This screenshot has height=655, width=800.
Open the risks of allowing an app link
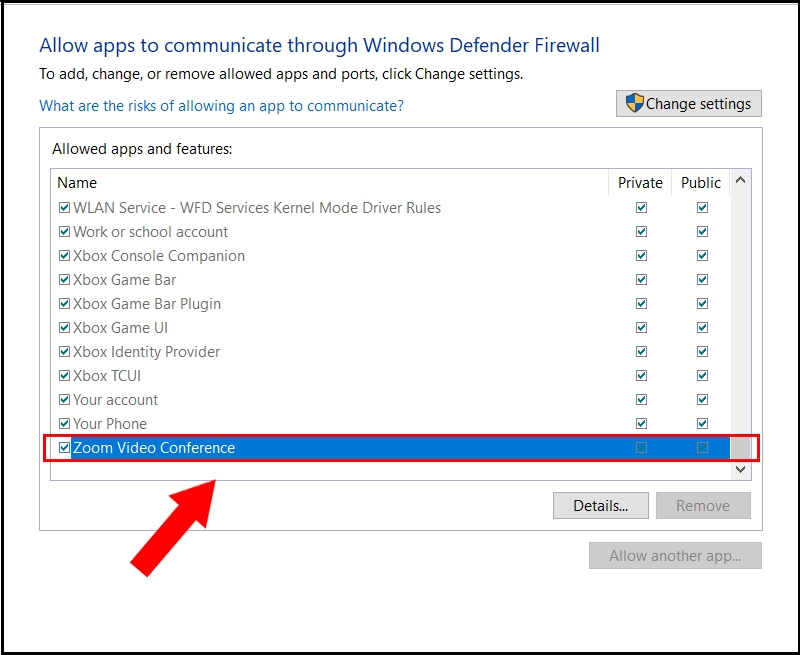[221, 106]
